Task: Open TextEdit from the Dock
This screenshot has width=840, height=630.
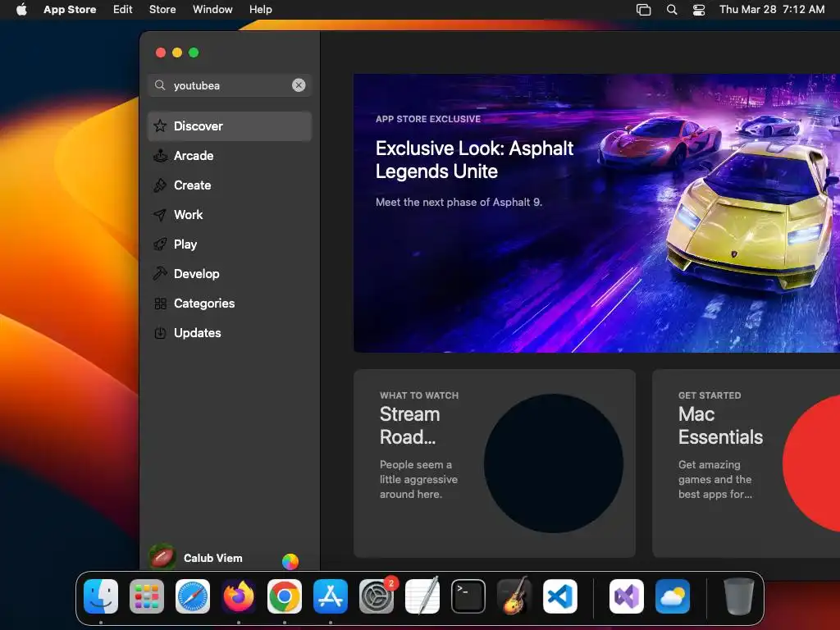Action: coord(422,596)
